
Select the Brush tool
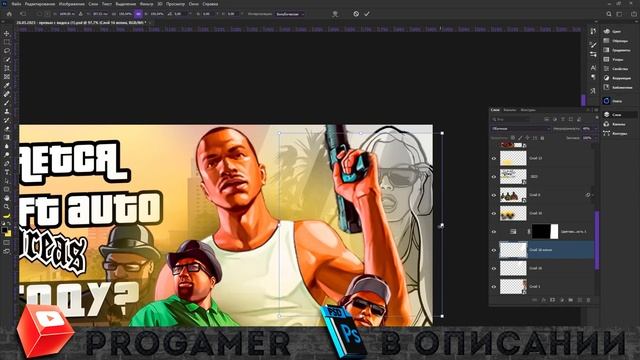pyautogui.click(x=7, y=103)
